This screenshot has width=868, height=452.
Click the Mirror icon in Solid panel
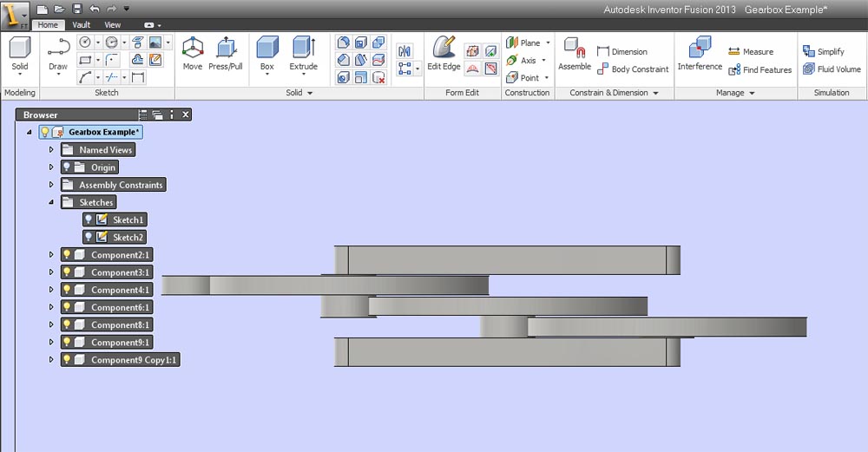(404, 51)
